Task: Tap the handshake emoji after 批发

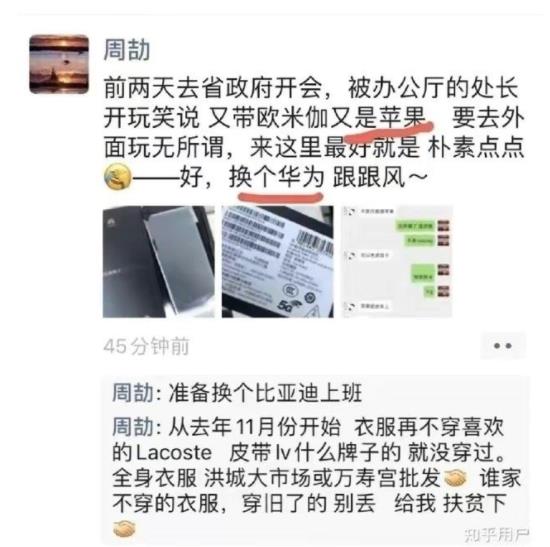Action: click(455, 479)
